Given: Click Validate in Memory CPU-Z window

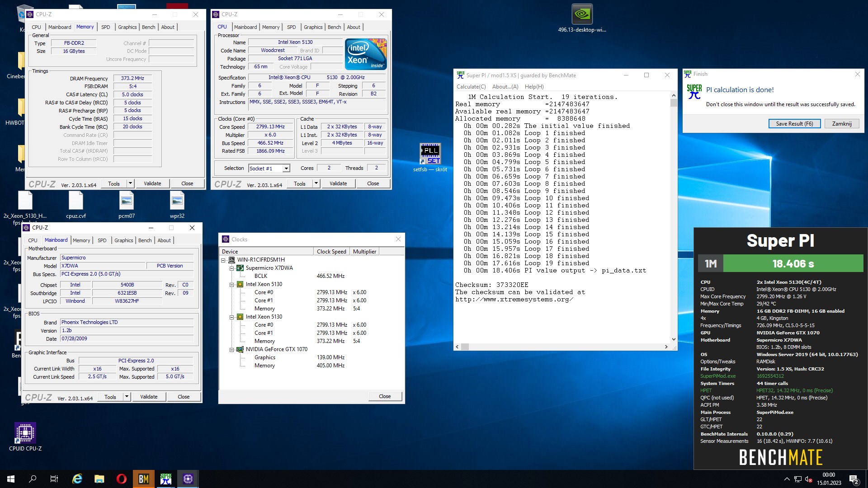Looking at the screenshot, I should (152, 183).
